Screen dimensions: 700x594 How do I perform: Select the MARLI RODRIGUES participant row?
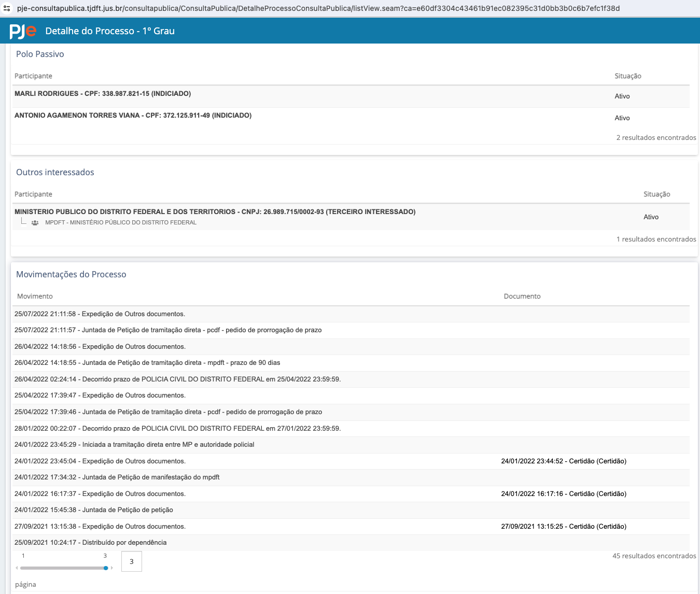pos(103,94)
